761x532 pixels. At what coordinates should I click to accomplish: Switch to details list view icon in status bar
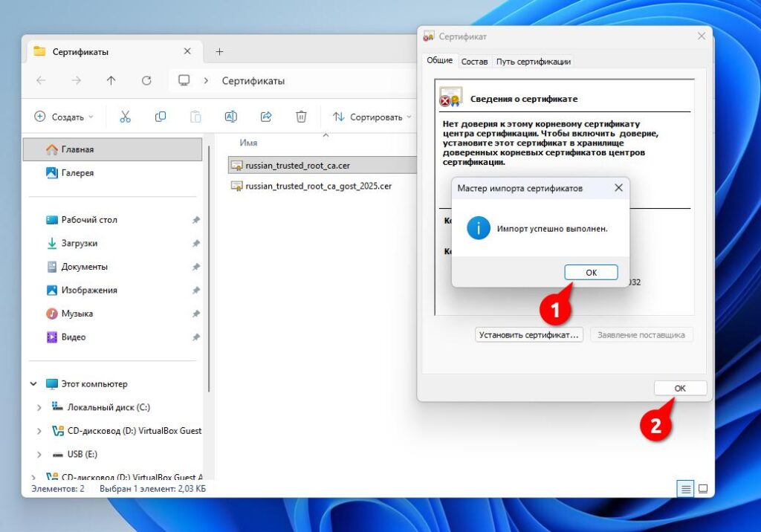(x=685, y=489)
